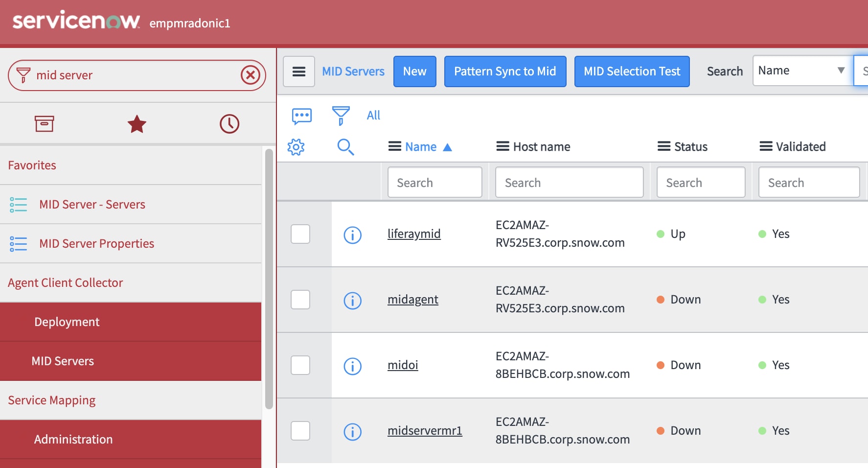Sort by Host name column header

pyautogui.click(x=542, y=147)
